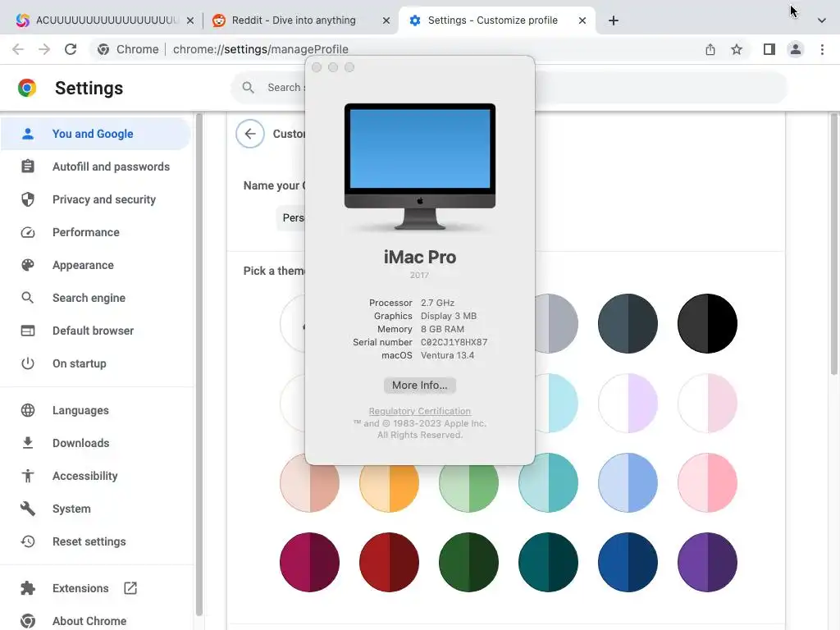Viewport: 840px width, 630px height.
Task: Click the About Chrome logo icon
Action: coord(28,621)
